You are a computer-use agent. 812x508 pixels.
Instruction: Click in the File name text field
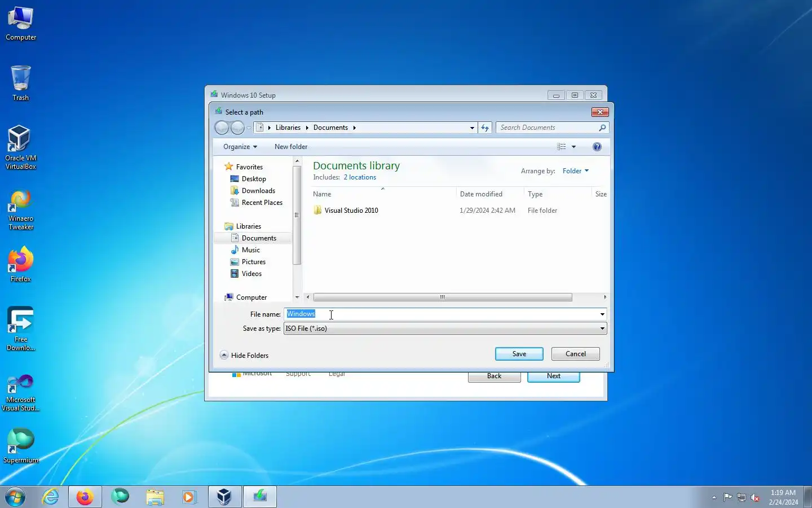[x=441, y=314]
